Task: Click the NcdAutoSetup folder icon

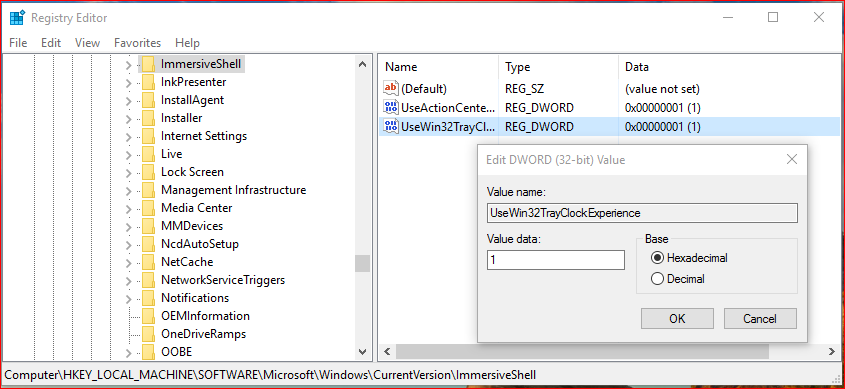Action: (148, 244)
